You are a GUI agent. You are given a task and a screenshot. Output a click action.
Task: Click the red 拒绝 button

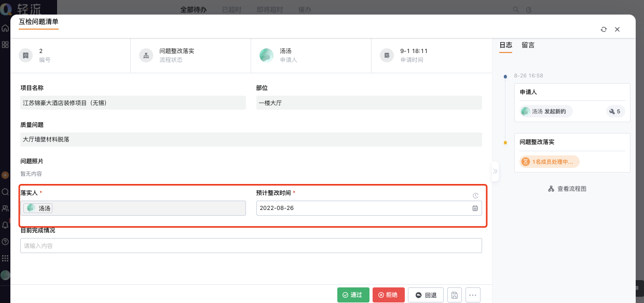[388, 295]
